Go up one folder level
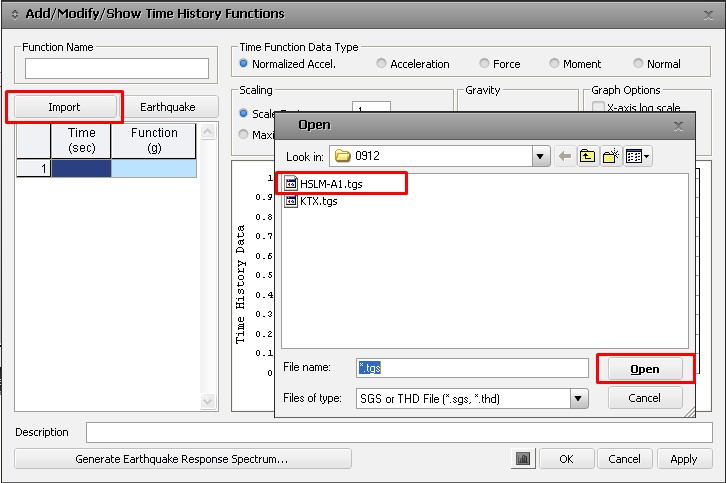This screenshot has width=726, height=483. coord(588,156)
